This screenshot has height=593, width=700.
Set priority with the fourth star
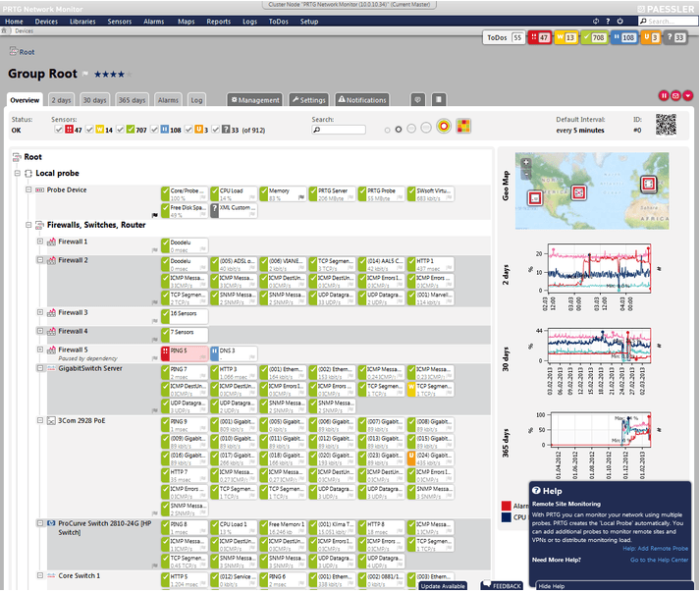tap(121, 75)
